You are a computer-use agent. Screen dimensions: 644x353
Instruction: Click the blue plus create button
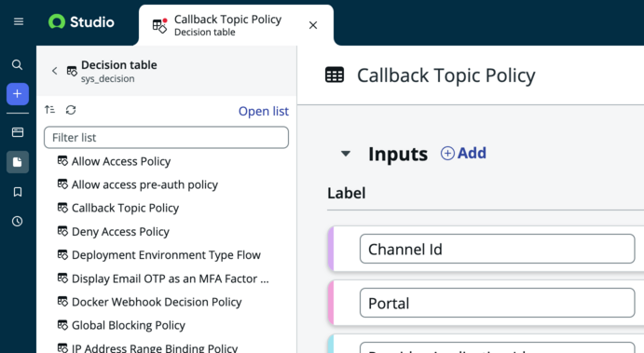[18, 94]
